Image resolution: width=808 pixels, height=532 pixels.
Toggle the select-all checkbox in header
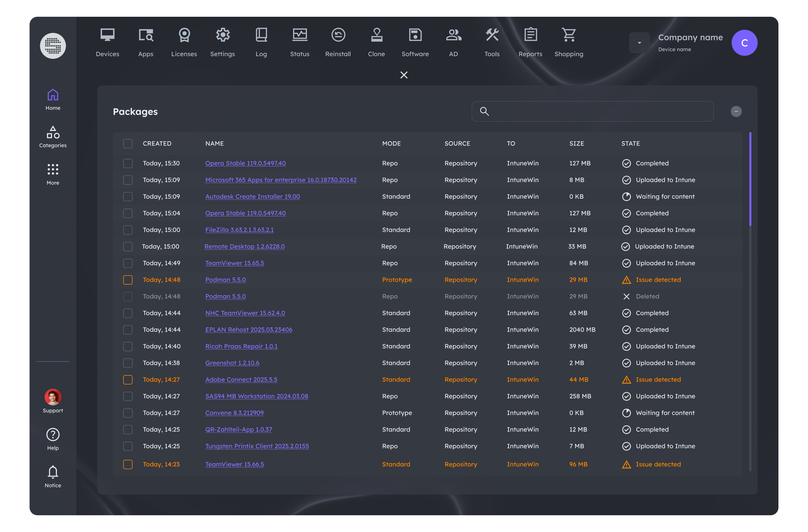pos(128,144)
